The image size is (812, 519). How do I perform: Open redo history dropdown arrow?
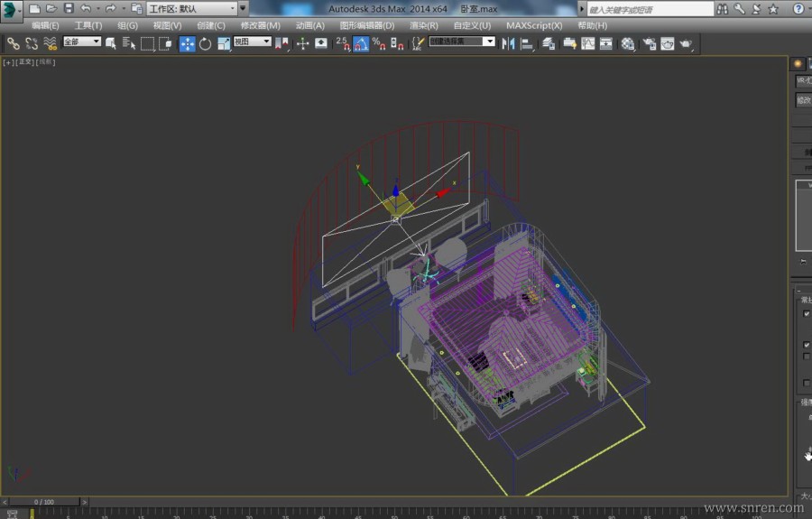point(124,8)
